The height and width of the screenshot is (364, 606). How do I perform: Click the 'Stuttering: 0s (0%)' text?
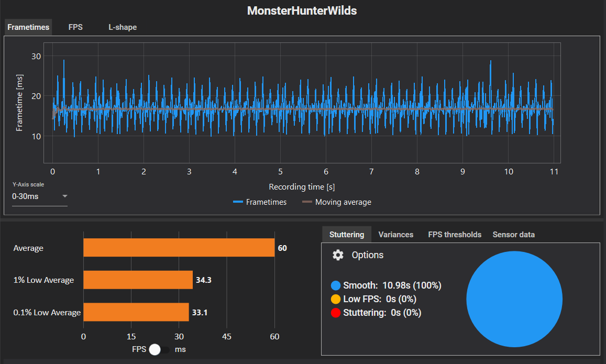tap(382, 313)
